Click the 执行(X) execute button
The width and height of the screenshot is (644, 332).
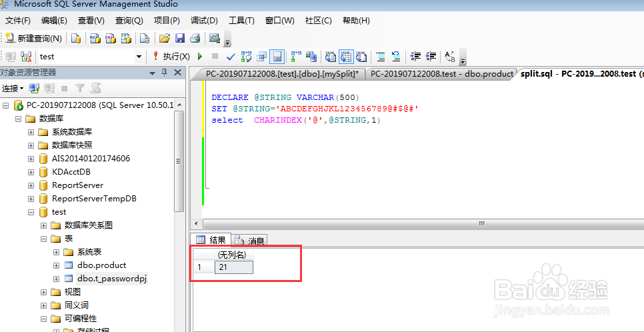(x=171, y=56)
